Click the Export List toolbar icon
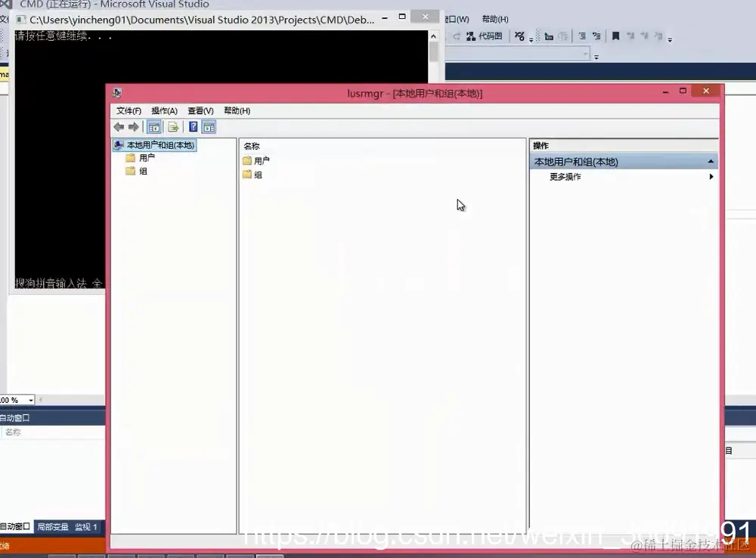This screenshot has height=558, width=756. tap(173, 127)
